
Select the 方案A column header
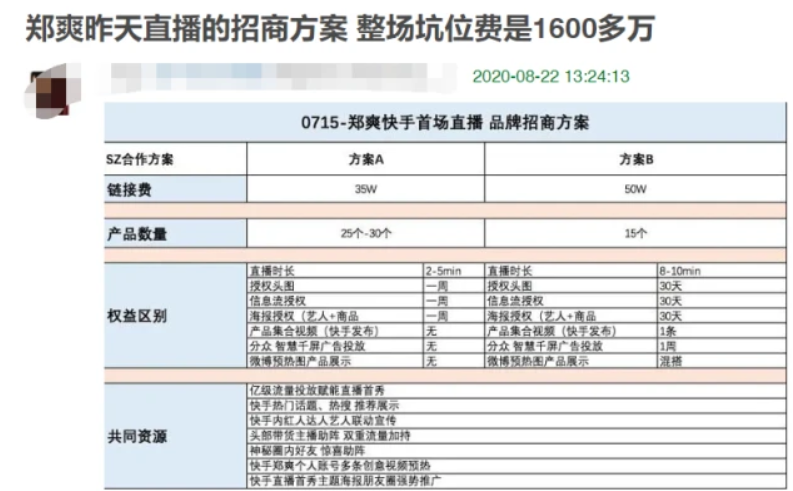[366, 159]
